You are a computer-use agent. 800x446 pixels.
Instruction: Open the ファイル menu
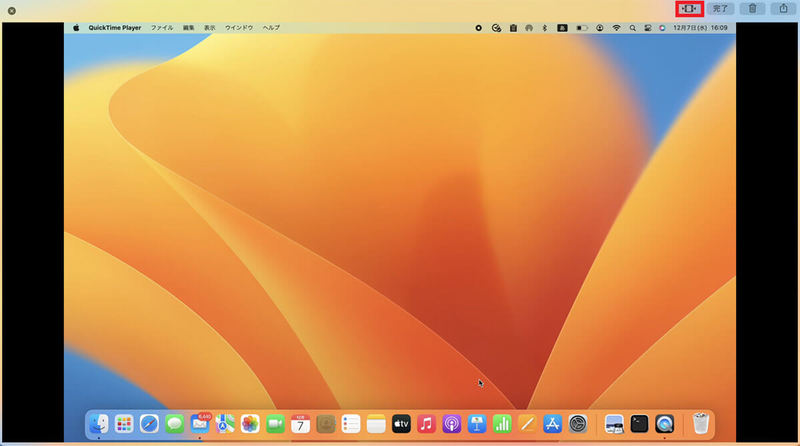[x=162, y=28]
